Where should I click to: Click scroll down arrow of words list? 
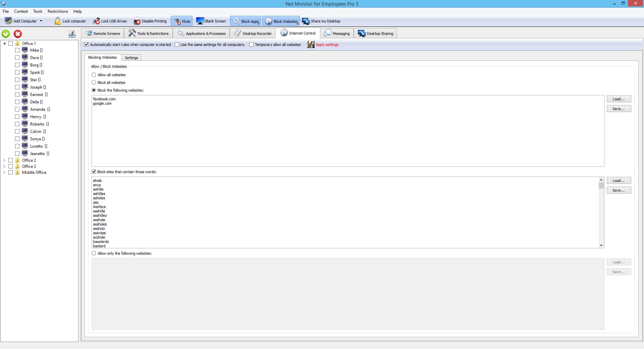click(x=601, y=245)
